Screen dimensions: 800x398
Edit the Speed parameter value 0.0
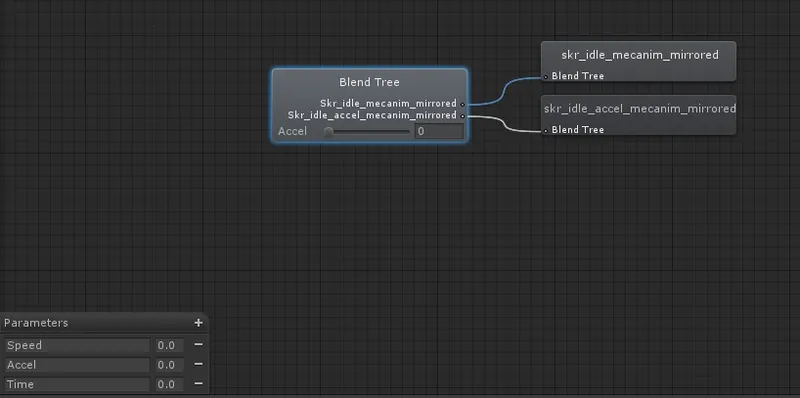169,345
